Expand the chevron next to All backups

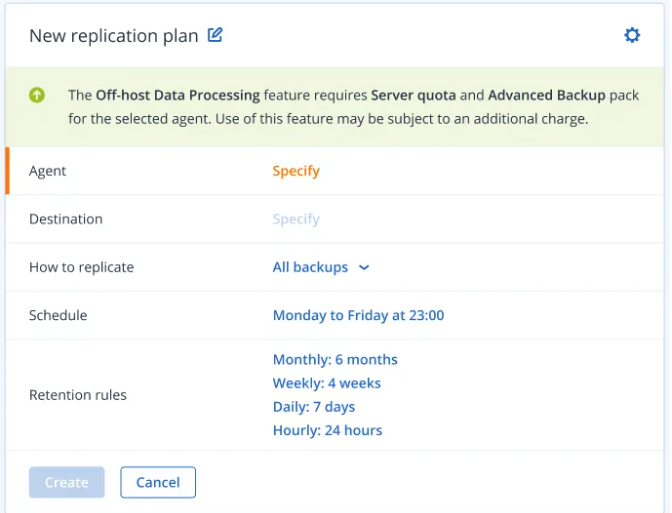pos(364,268)
